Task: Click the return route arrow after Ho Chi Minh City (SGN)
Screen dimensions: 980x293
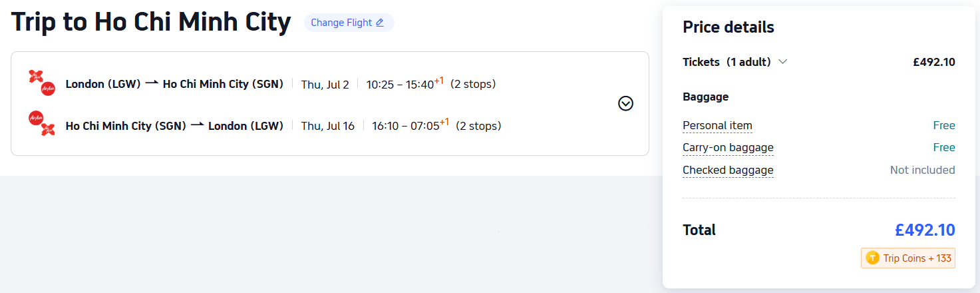Action: tap(197, 126)
